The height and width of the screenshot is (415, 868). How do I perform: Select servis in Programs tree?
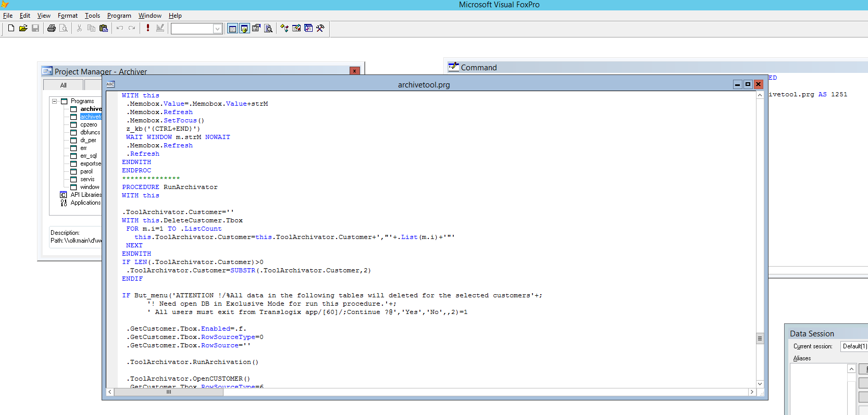[88, 179]
